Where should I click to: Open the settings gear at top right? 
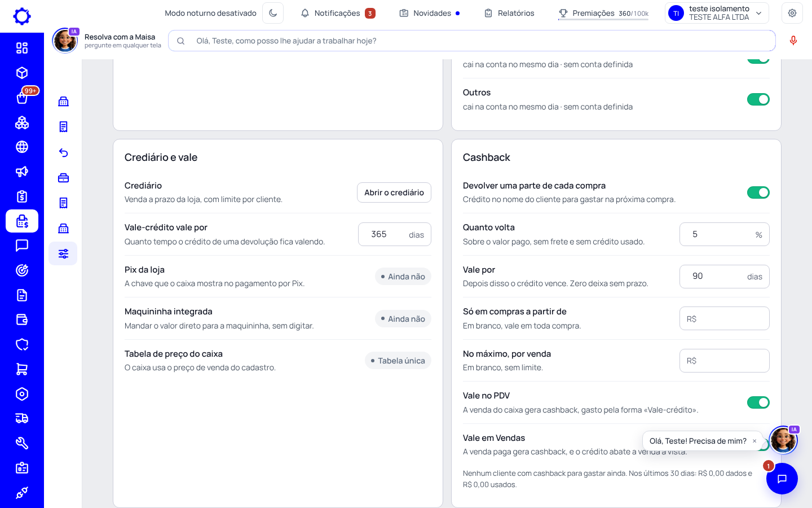792,13
